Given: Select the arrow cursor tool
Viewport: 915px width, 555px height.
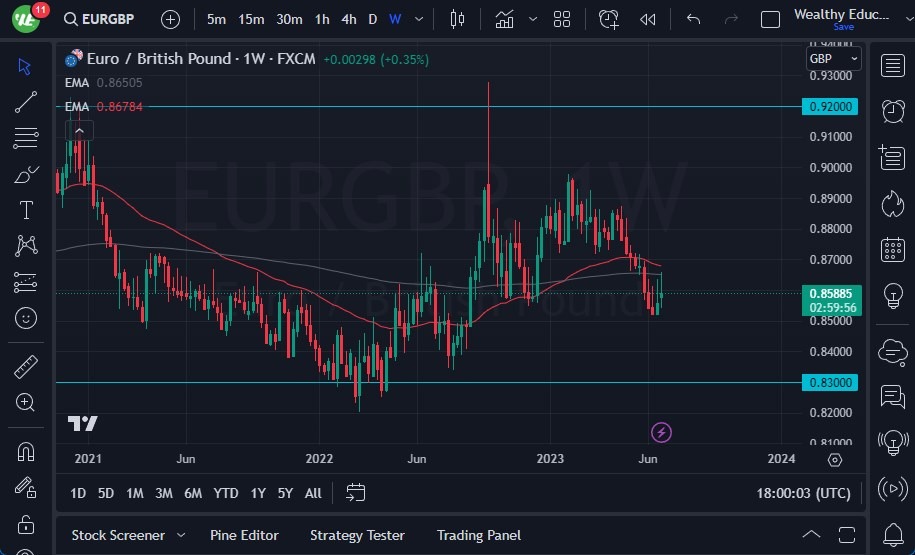Looking at the screenshot, I should pos(25,67).
